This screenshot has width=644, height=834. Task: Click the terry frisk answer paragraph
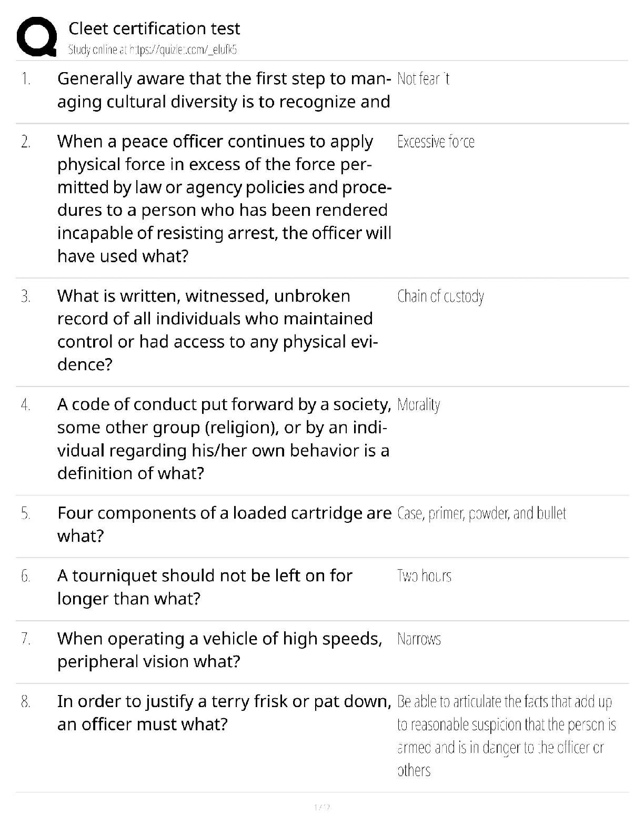[506, 736]
